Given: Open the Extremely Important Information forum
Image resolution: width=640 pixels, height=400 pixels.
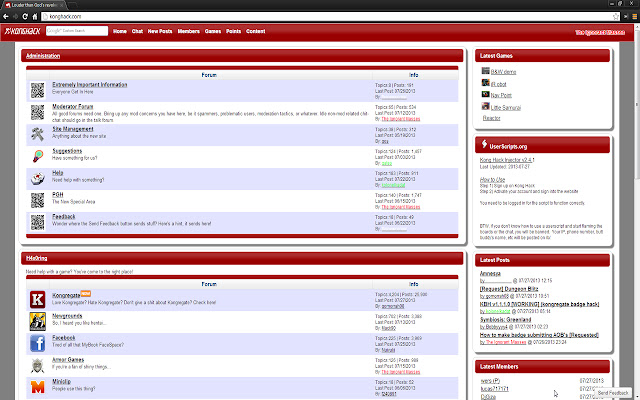Looking at the screenshot, I should click(x=90, y=84).
